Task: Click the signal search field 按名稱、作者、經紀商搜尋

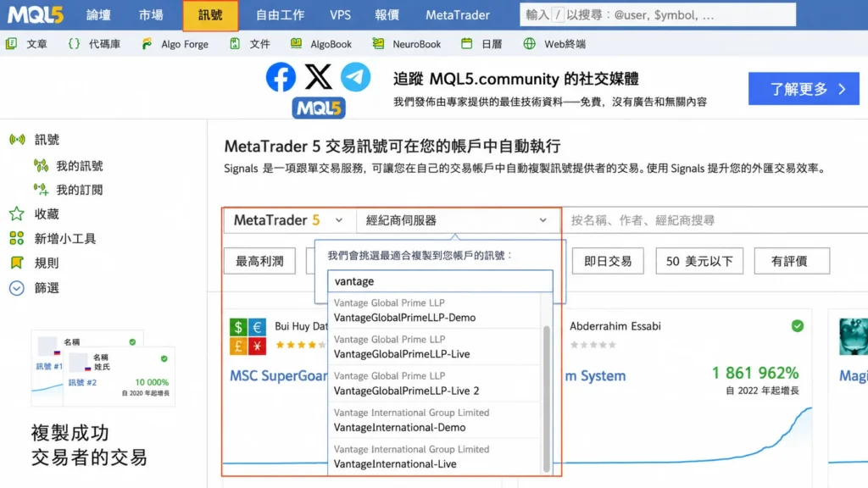Action: click(x=714, y=220)
